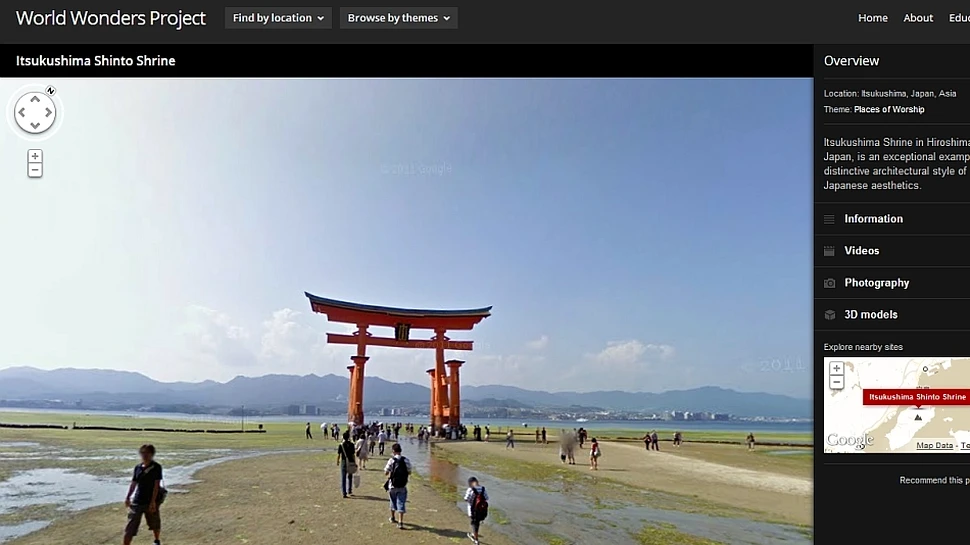
Task: Click the Itsukushima Shinto Shrine map label
Action: pos(917,397)
